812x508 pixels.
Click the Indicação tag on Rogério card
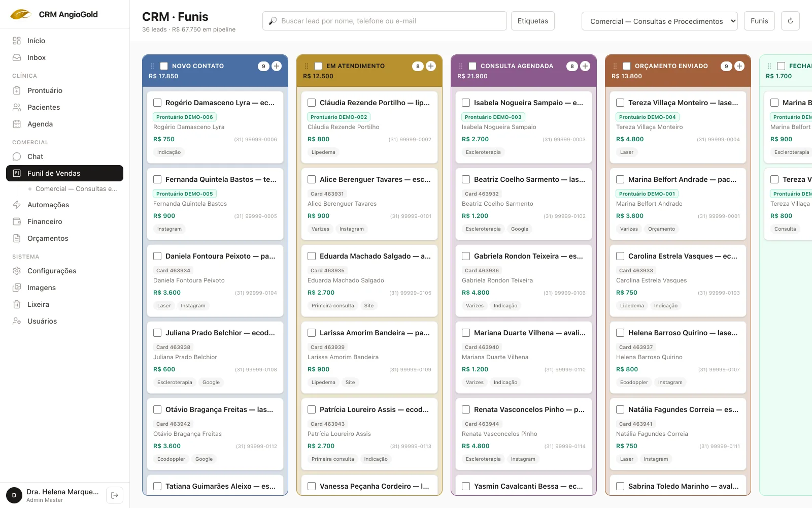[x=169, y=152]
